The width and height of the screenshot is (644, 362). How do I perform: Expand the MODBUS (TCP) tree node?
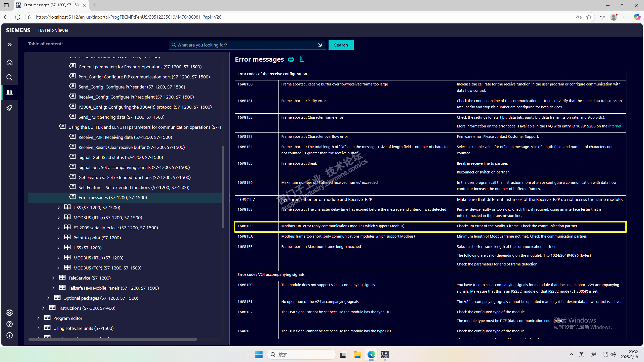point(59,268)
